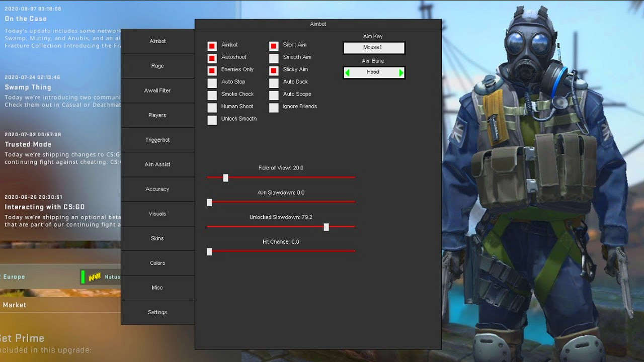Turn off Autoshoot
Viewport: 644px width, 362px height.
click(x=212, y=58)
